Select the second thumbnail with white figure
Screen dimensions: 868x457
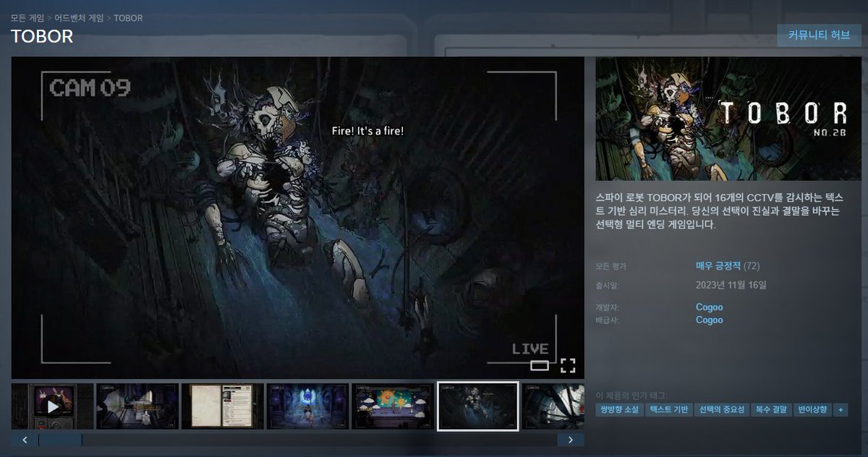(137, 406)
